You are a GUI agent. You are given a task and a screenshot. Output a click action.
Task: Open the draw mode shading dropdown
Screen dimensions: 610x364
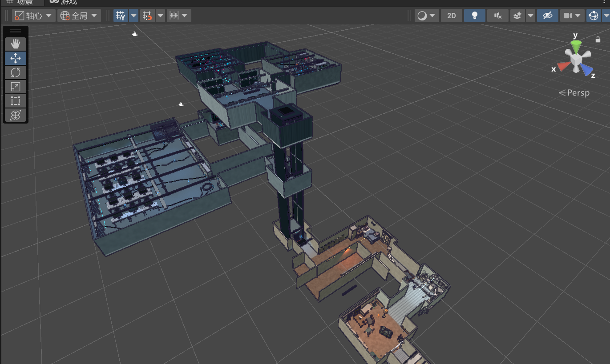(x=426, y=16)
